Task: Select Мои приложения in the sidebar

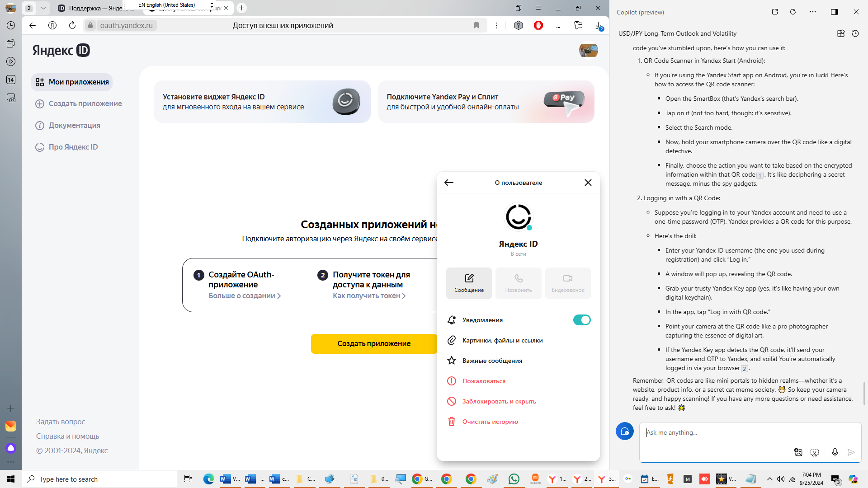Action: click(x=72, y=82)
